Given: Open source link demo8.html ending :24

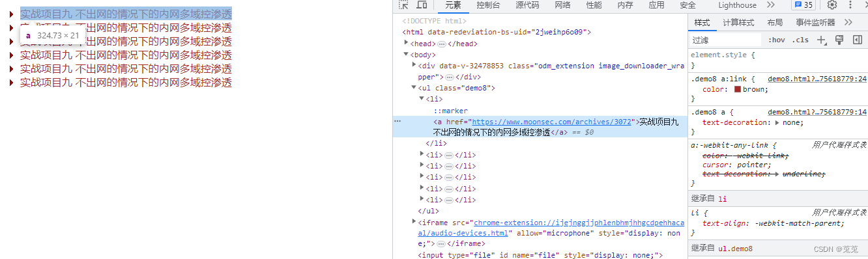Looking at the screenshot, I should pyautogui.click(x=817, y=79).
